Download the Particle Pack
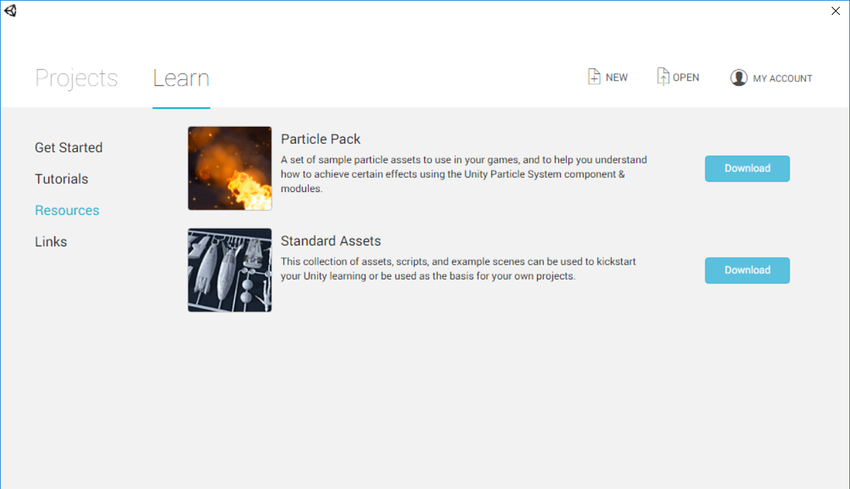 tap(747, 168)
